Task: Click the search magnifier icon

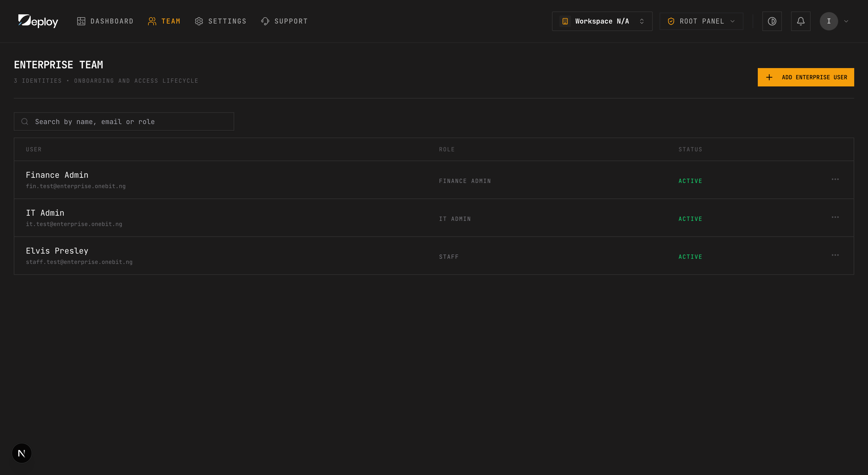Action: [x=25, y=122]
